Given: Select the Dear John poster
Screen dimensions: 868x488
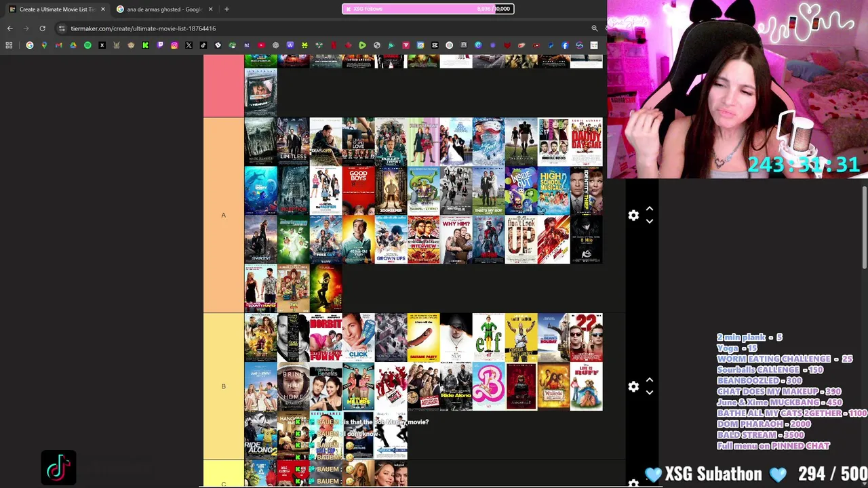Looking at the screenshot, I should tap(325, 141).
